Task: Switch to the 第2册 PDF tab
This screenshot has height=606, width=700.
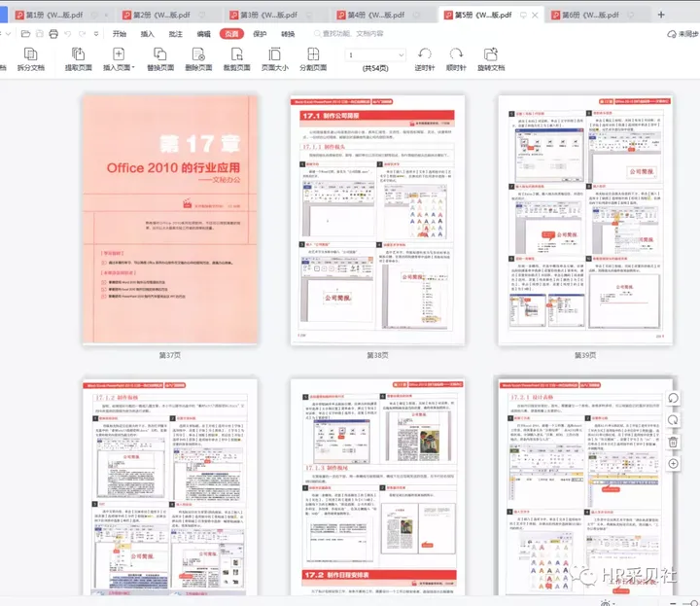Action: click(161, 15)
